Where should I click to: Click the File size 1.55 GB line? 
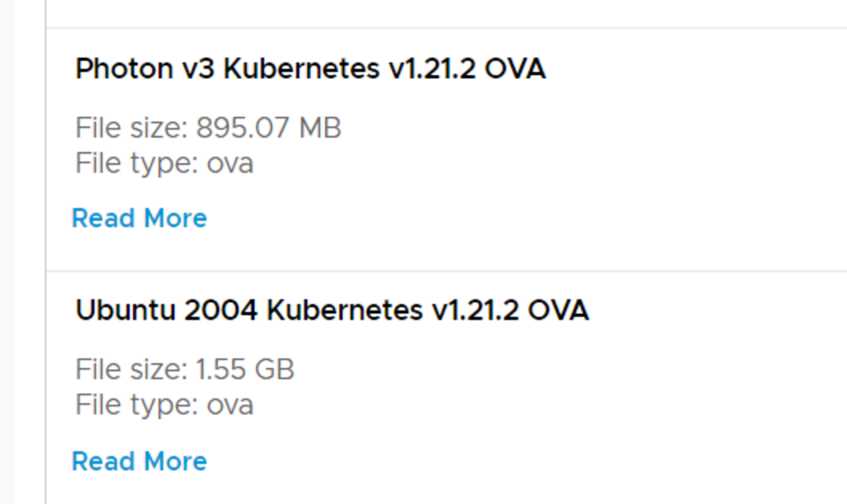[x=184, y=370]
